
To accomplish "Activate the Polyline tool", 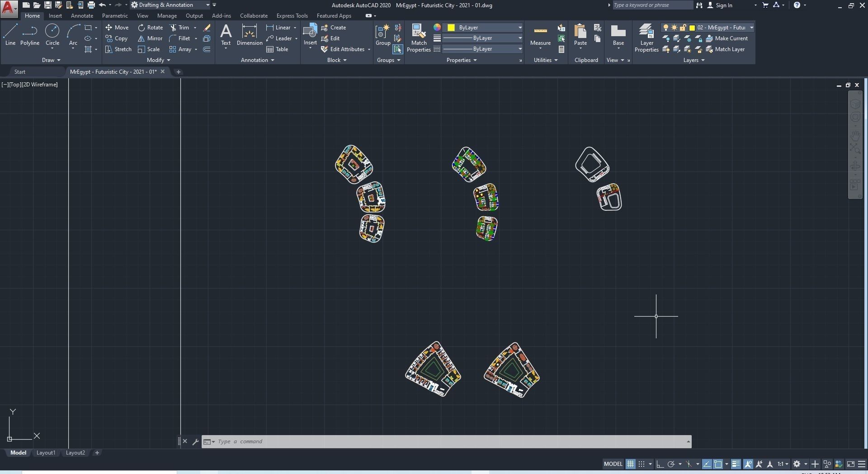I will (x=30, y=35).
